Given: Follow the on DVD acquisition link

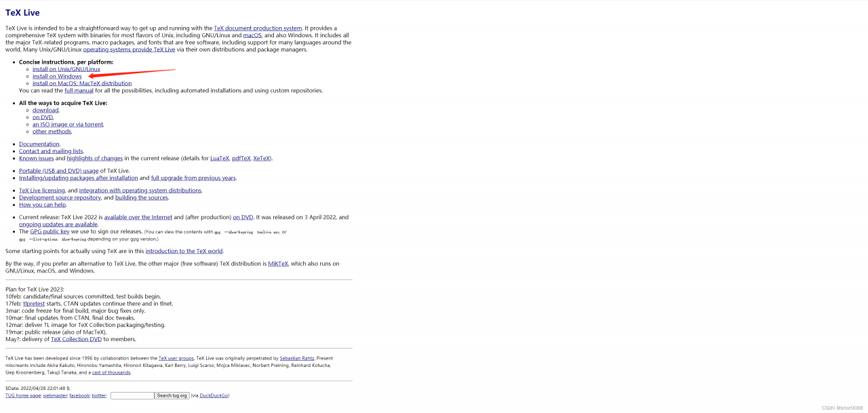Looking at the screenshot, I should pos(43,117).
